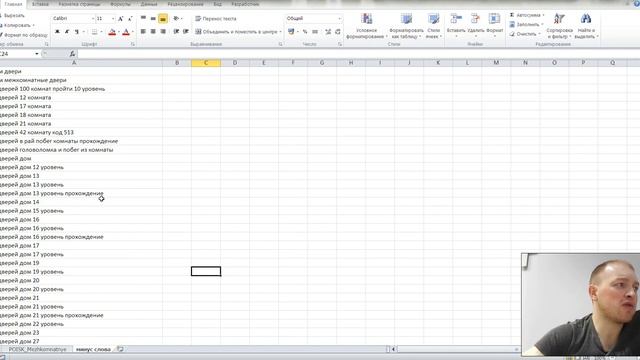Center text horizontally
This screenshot has width=640, height=360.
[x=153, y=31]
